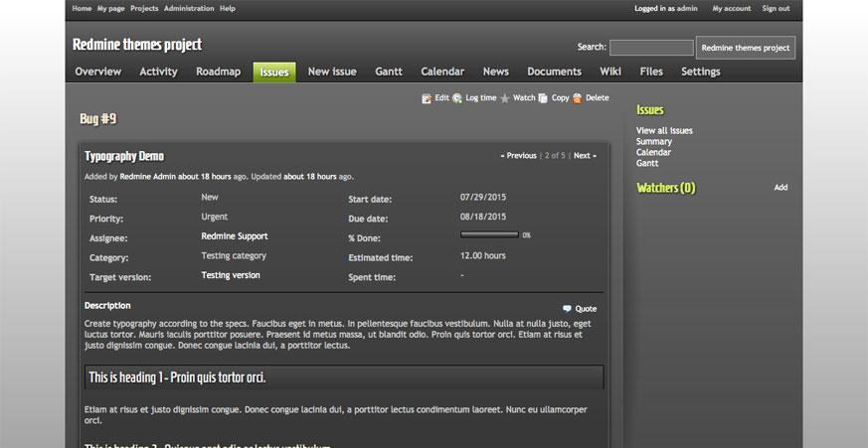
Task: Open Gantt sidebar link
Action: (x=647, y=164)
